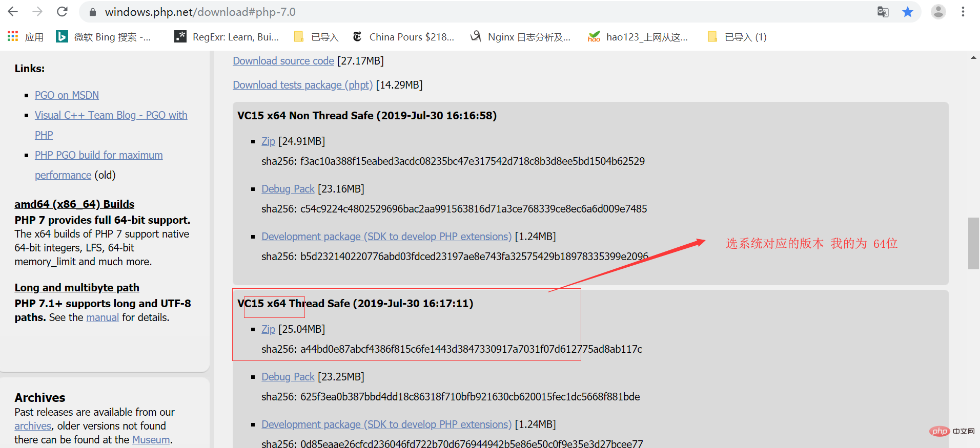
Task: Click the page scrollbar up arrow
Action: click(x=973, y=58)
